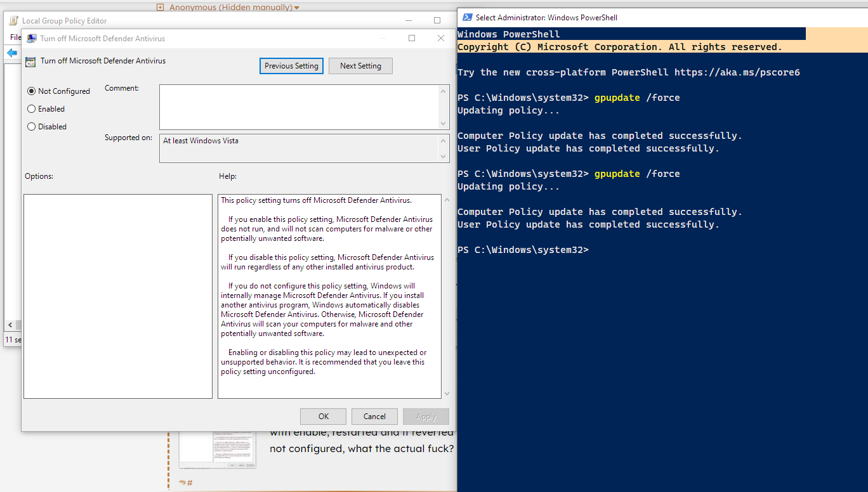
Task: Click the Help text about enabling policy
Action: (327, 229)
